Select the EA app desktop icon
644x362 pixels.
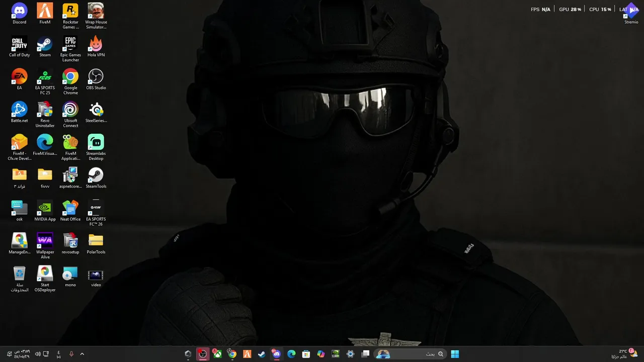coord(19,79)
